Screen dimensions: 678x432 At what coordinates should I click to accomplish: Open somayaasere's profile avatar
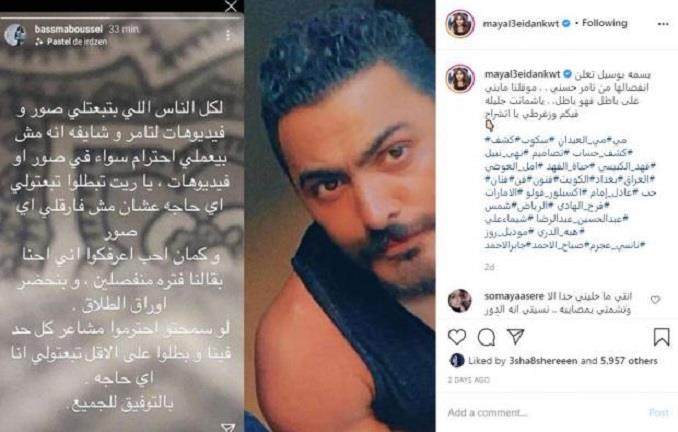[x=459, y=301]
